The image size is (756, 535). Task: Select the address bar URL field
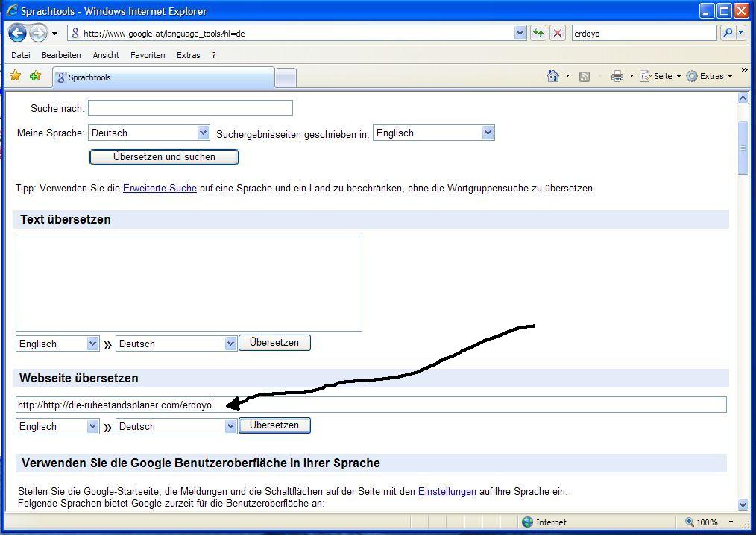point(297,34)
